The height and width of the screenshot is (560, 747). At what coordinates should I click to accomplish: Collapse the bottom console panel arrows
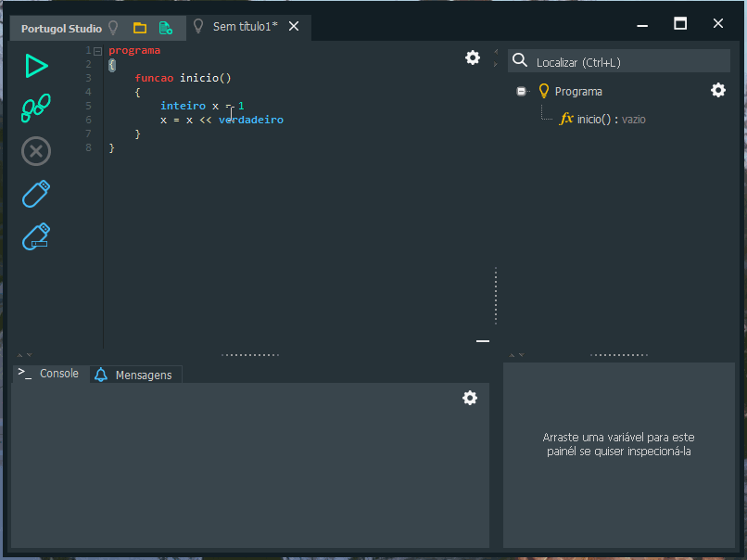pos(24,354)
